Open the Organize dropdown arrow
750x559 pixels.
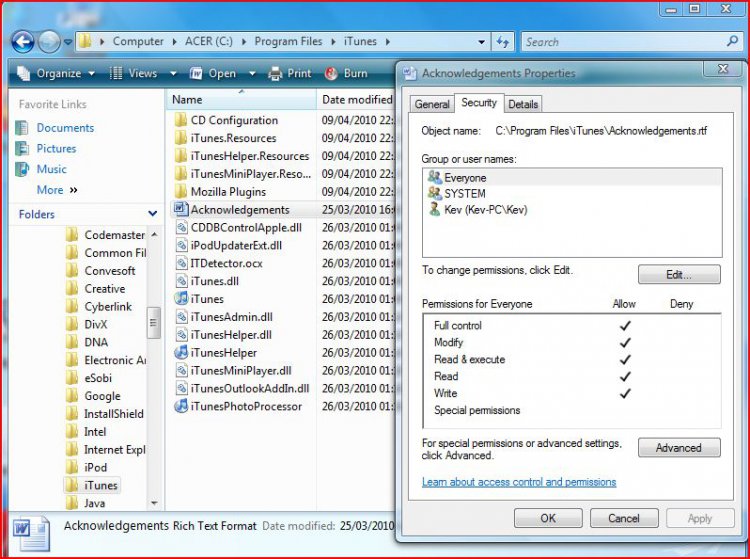pos(91,74)
